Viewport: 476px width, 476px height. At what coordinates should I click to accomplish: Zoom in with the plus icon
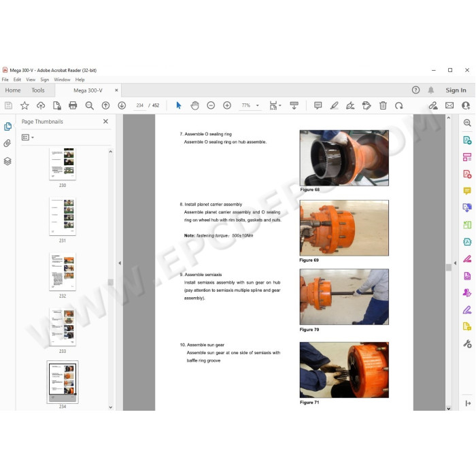[x=227, y=105]
